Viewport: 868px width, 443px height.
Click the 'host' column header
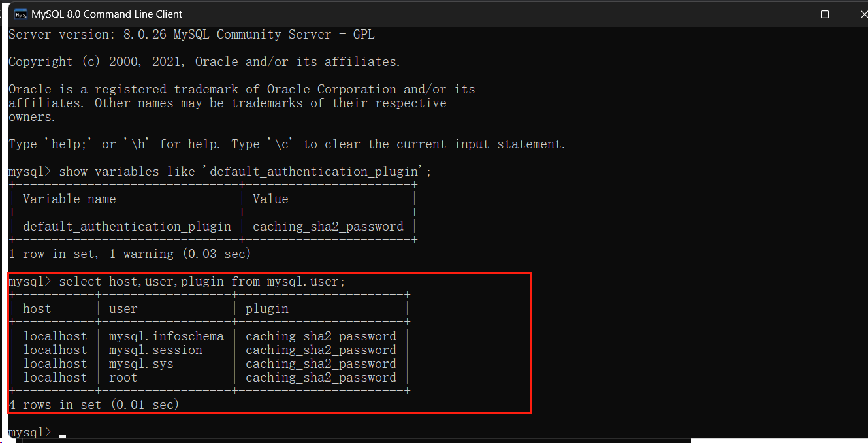coord(37,309)
